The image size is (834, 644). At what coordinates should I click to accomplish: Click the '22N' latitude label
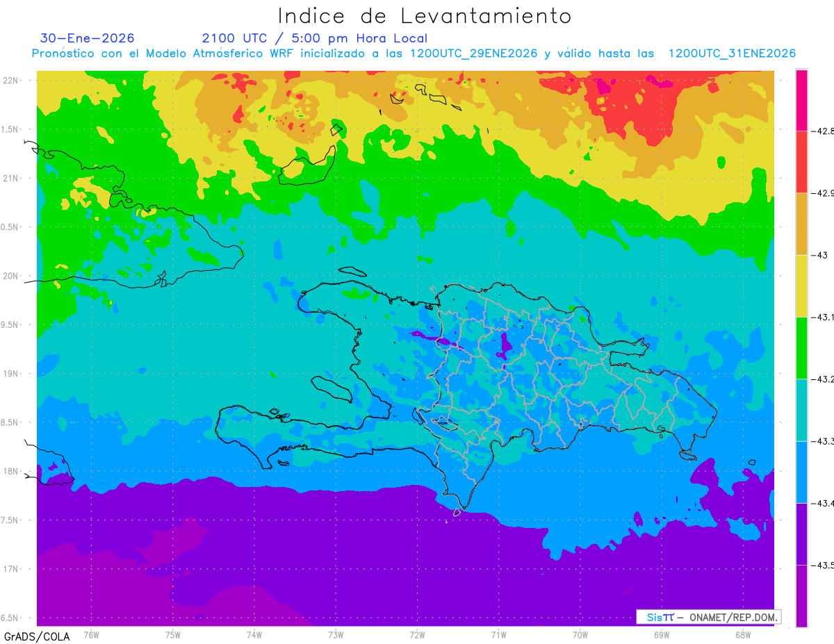tap(11, 80)
